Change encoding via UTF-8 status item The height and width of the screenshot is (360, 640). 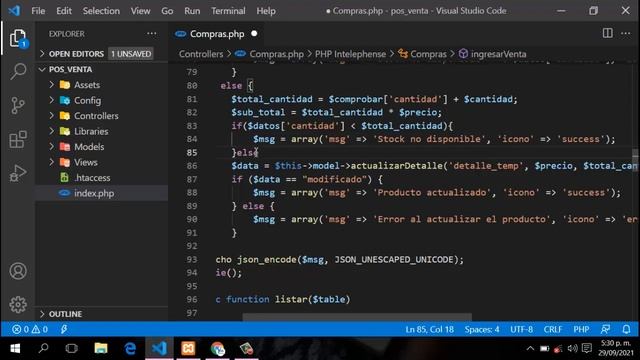521,329
